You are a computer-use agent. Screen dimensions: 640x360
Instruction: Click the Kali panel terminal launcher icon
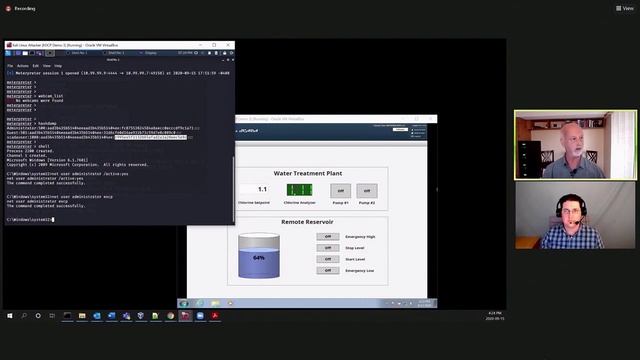pyautogui.click(x=32, y=53)
